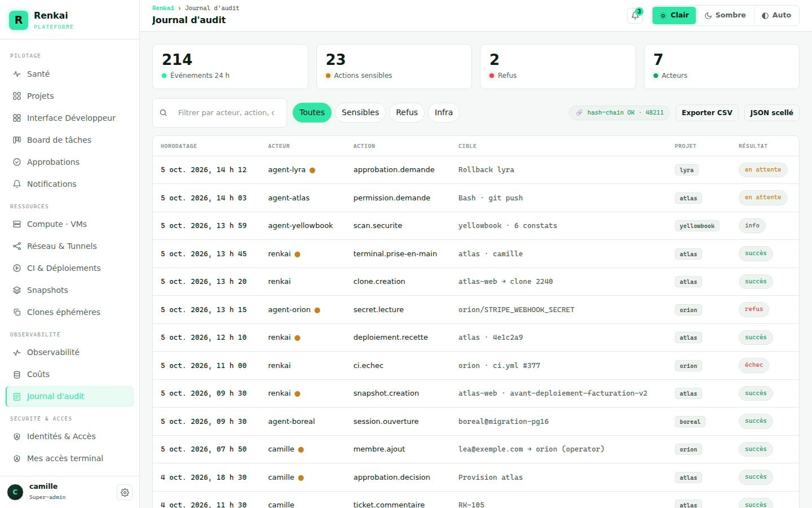
Task: Switch to the Sombre theme
Action: (x=725, y=15)
